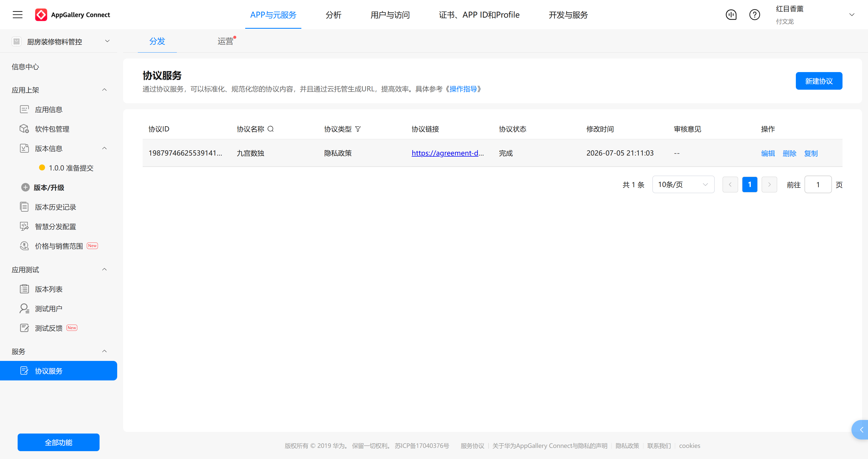Click the 前往 page number input

pyautogui.click(x=818, y=185)
